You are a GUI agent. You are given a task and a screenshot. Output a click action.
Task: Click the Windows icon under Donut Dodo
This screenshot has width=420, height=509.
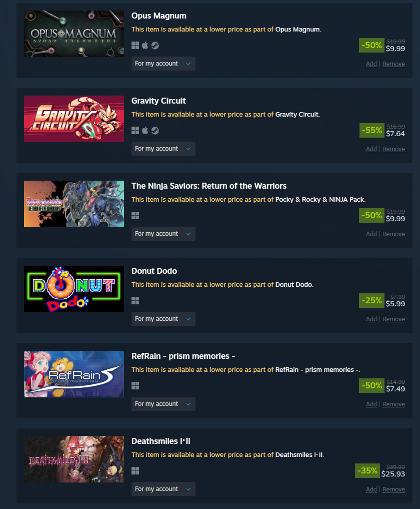(x=135, y=301)
